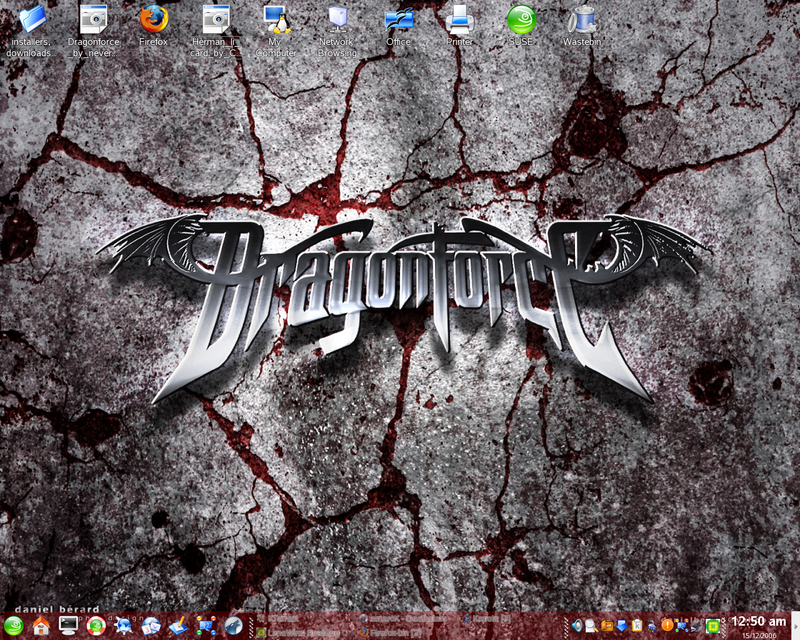Click the network computers tray icon
Screen dimensions: 800x640
[682, 626]
